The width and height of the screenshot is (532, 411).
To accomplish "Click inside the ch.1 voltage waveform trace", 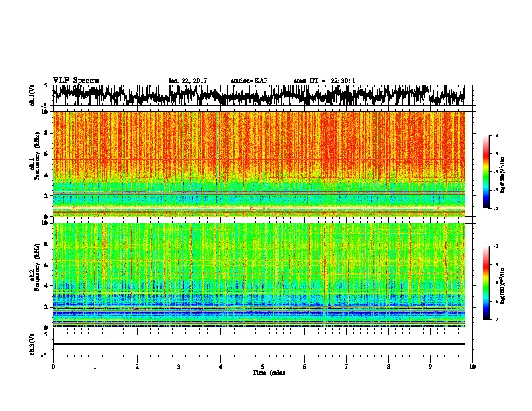I will 259,95.
